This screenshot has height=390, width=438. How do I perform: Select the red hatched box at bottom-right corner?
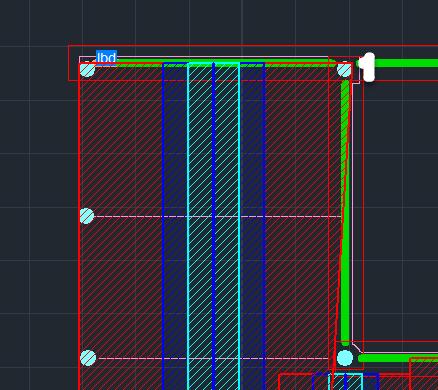pos(423,374)
